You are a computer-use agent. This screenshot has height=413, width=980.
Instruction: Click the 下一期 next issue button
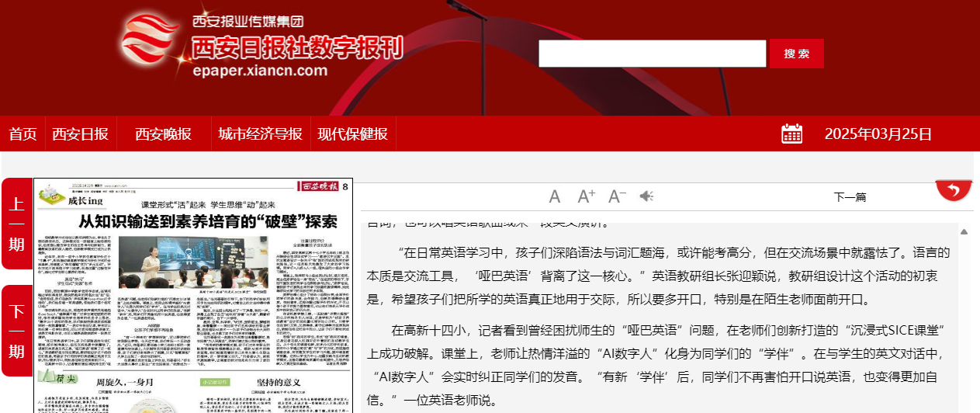point(16,331)
